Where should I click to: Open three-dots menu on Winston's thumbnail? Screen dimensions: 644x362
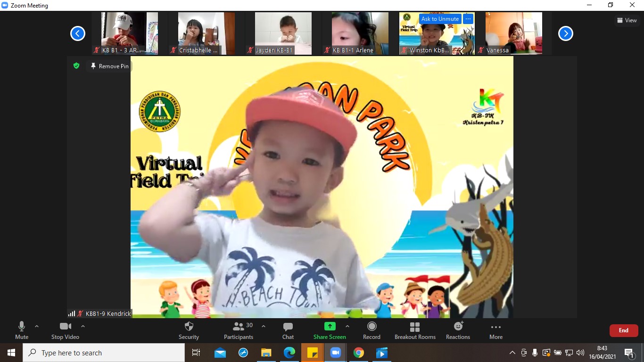coord(468,19)
